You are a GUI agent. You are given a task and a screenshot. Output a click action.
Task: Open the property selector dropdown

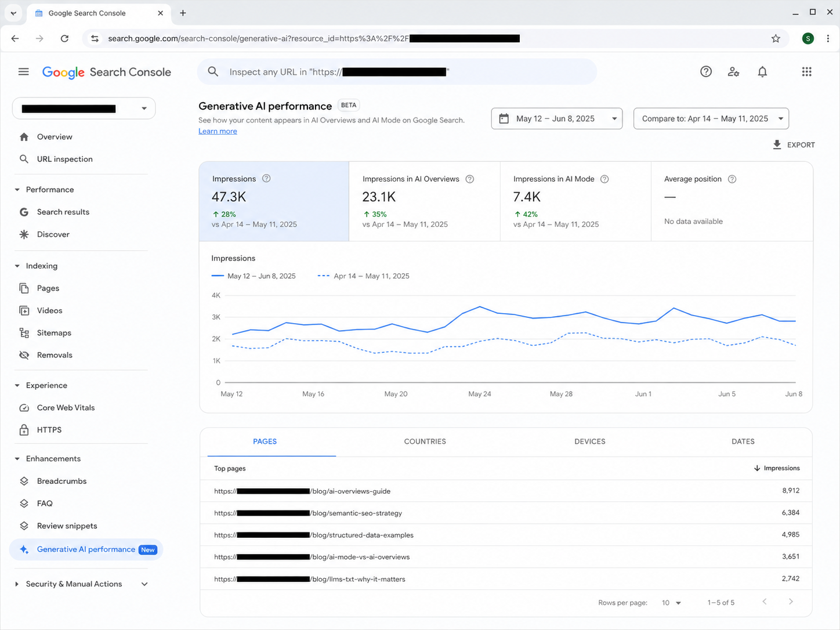click(84, 108)
